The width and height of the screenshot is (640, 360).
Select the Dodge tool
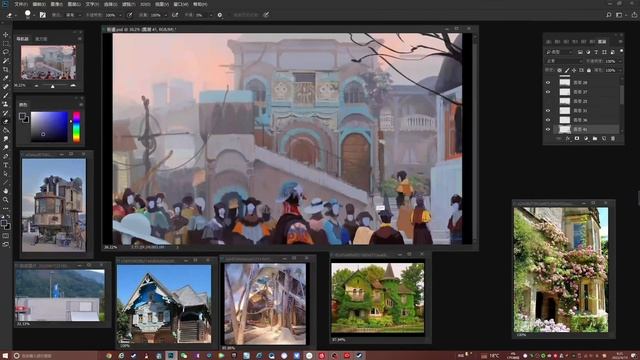pyautogui.click(x=6, y=147)
